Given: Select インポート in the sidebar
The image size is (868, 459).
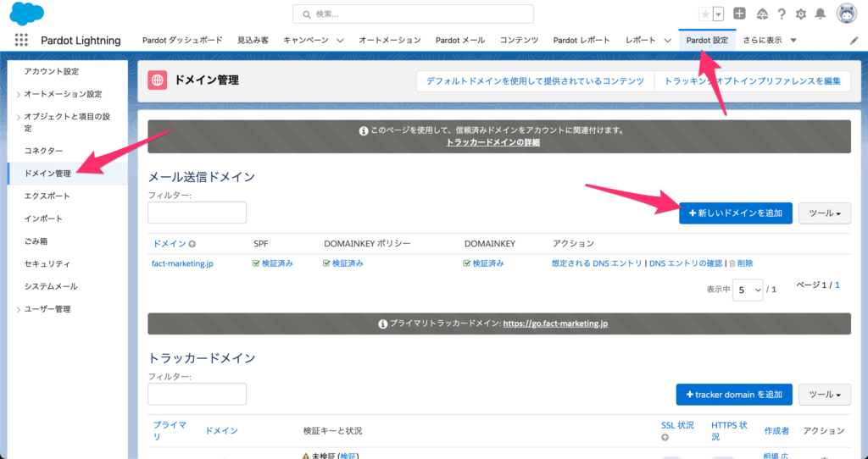Looking at the screenshot, I should point(43,218).
